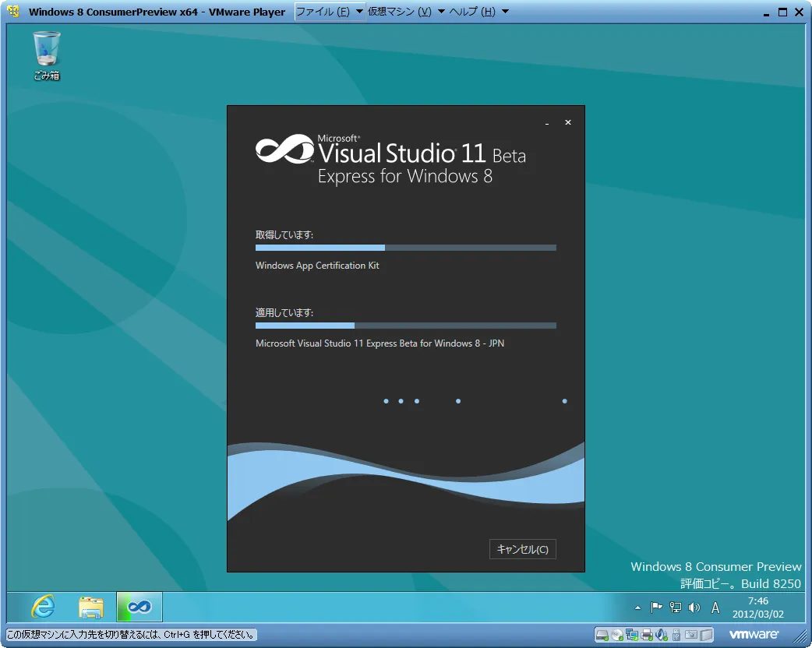Click the 取得しています download progress bar
This screenshot has width=812, height=648.
click(405, 248)
